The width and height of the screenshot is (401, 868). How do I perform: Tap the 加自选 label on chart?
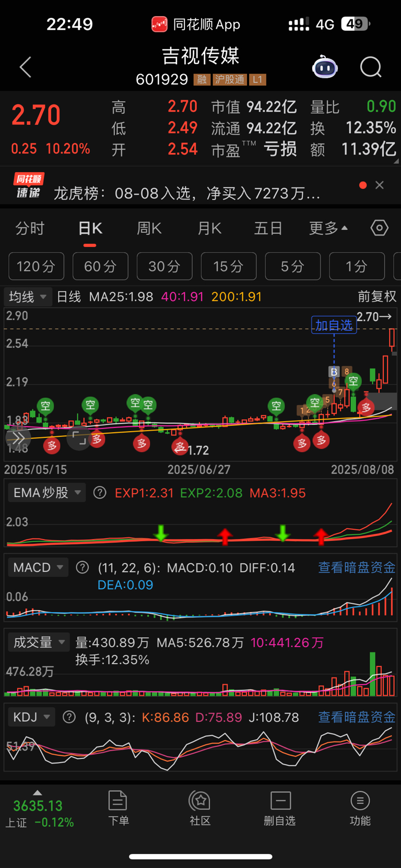(334, 325)
